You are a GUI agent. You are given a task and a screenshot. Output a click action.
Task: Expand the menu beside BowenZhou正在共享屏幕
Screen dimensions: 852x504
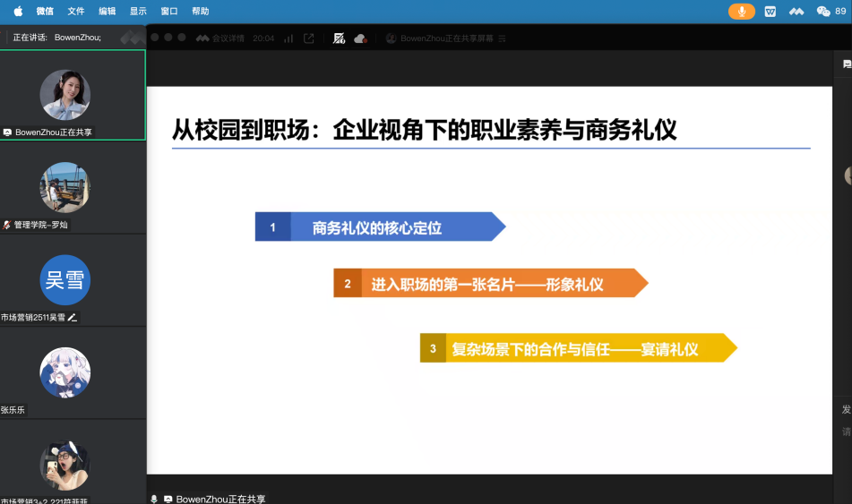503,38
